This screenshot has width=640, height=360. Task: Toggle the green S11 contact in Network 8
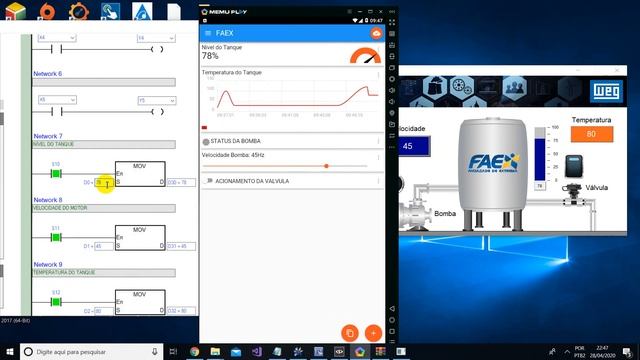pos(56,238)
